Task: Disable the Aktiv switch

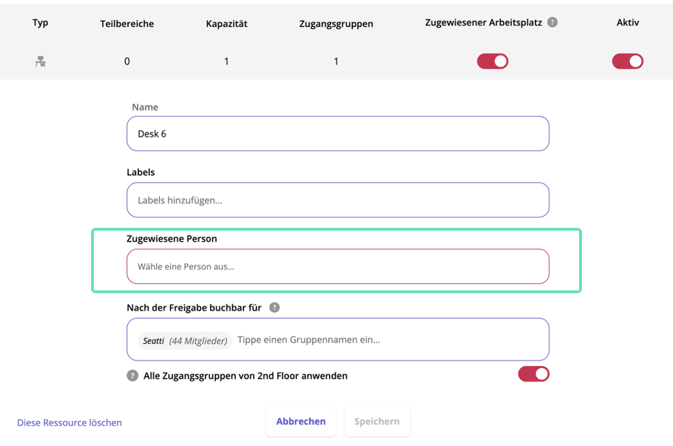Action: pyautogui.click(x=627, y=61)
